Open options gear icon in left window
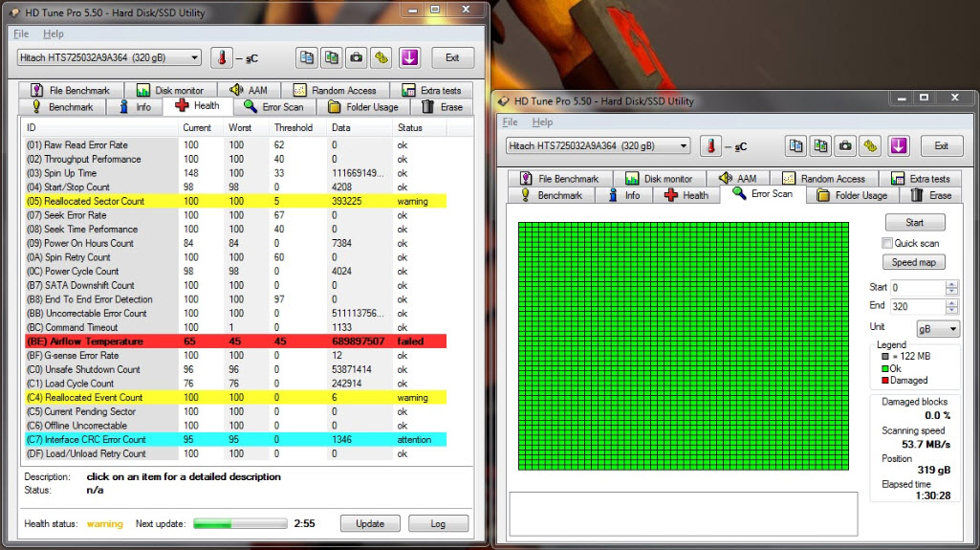 (381, 58)
